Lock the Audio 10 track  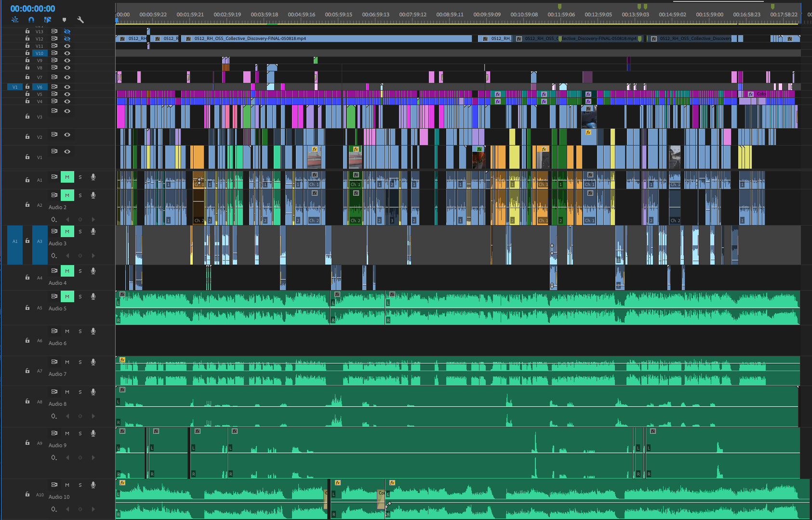point(27,494)
